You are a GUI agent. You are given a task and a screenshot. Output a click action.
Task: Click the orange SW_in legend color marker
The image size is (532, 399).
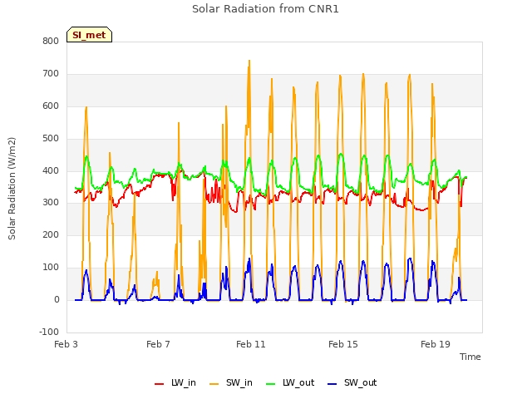click(x=214, y=384)
